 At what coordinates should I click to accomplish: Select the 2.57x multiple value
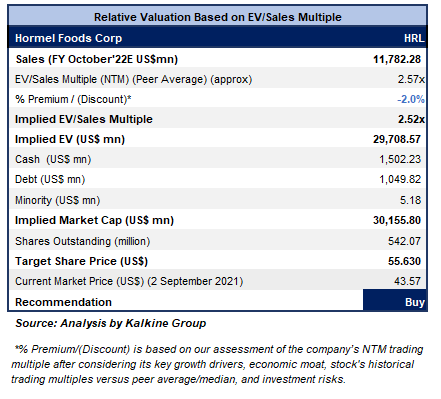(411, 79)
